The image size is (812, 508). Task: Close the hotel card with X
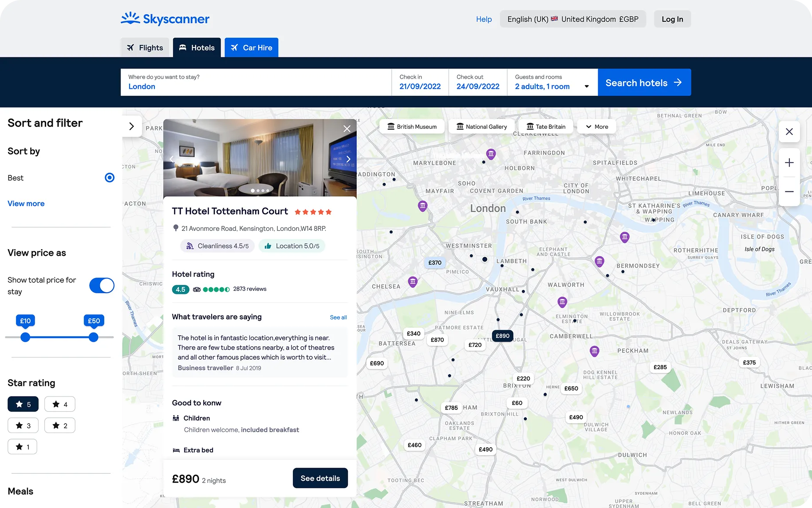pyautogui.click(x=347, y=129)
